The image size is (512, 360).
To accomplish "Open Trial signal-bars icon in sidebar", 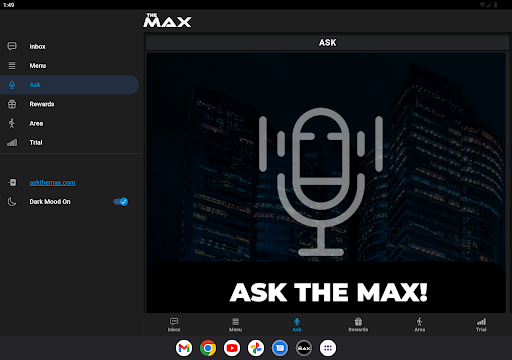I will click(x=12, y=143).
